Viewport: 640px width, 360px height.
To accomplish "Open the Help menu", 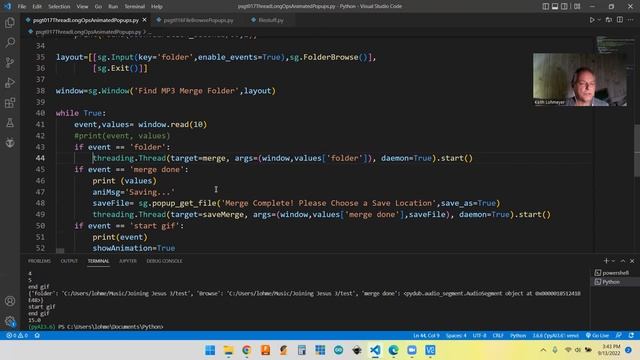I will click(157, 7).
